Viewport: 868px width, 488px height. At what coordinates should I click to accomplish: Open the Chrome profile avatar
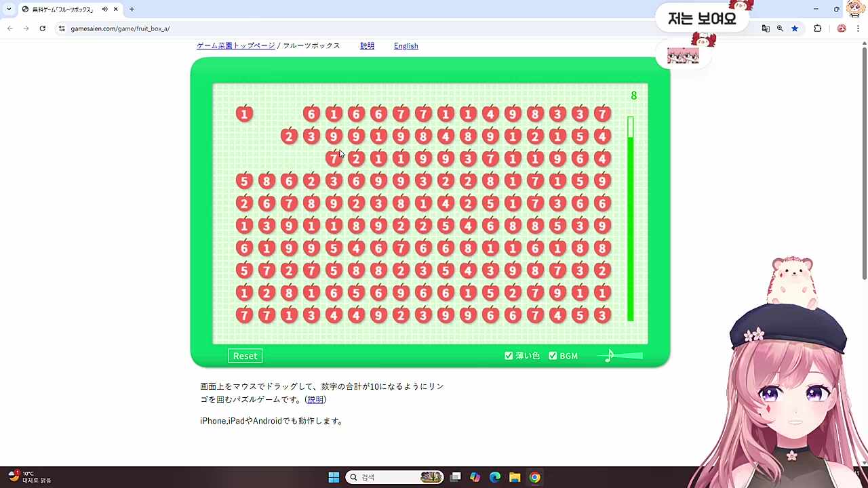click(x=842, y=28)
